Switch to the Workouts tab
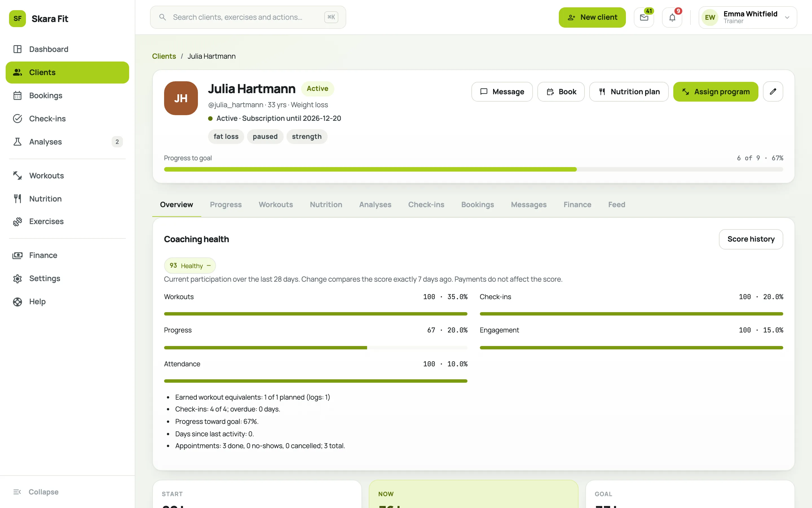 [275, 205]
